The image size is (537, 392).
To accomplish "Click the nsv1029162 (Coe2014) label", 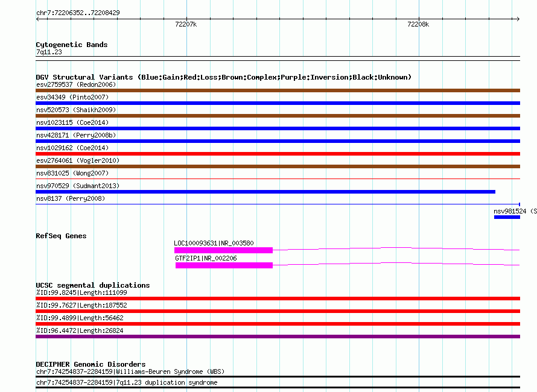I will click(72, 148).
